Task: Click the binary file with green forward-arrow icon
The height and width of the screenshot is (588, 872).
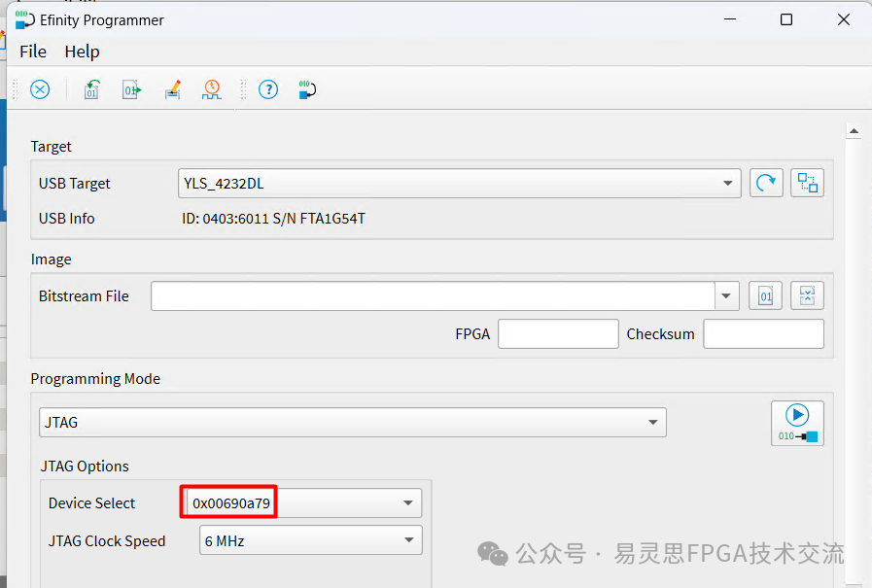Action: point(131,89)
